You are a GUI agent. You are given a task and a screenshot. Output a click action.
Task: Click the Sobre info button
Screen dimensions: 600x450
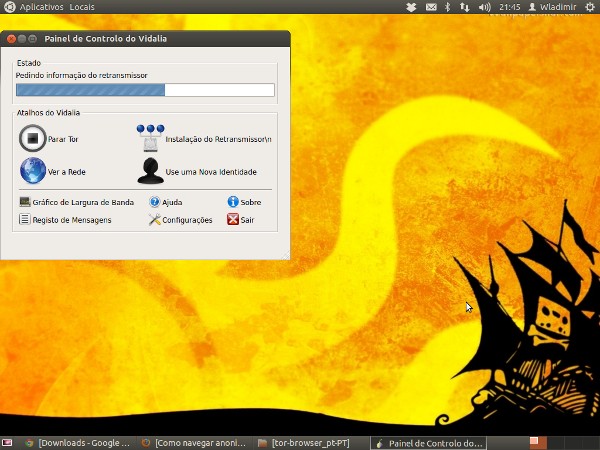(244, 202)
